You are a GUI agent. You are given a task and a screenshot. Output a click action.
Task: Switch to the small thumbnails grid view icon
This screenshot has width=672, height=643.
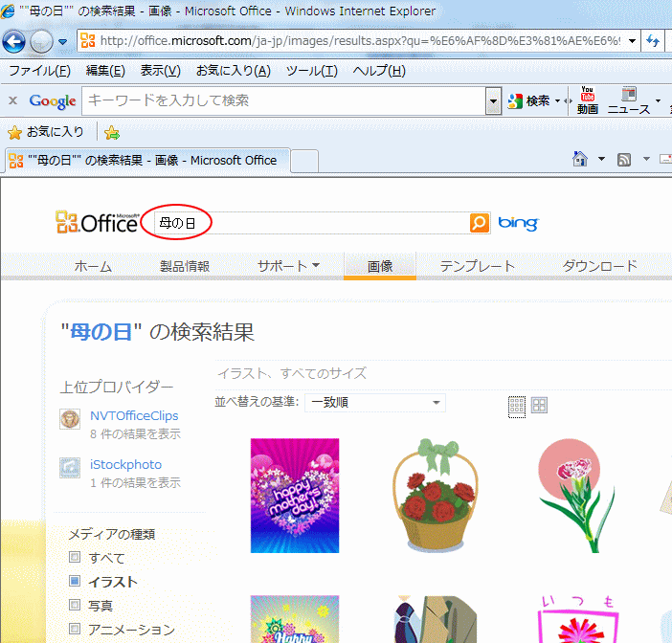[x=516, y=406]
